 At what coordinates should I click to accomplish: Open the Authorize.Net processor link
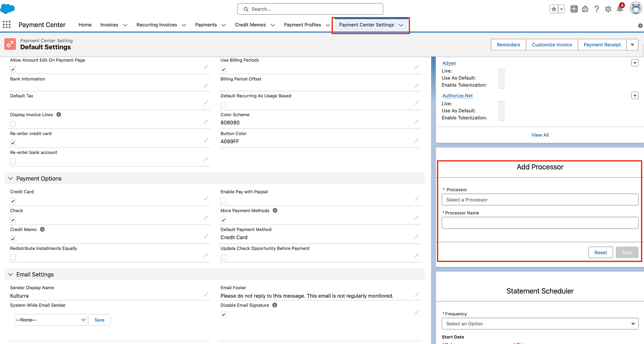tap(457, 96)
